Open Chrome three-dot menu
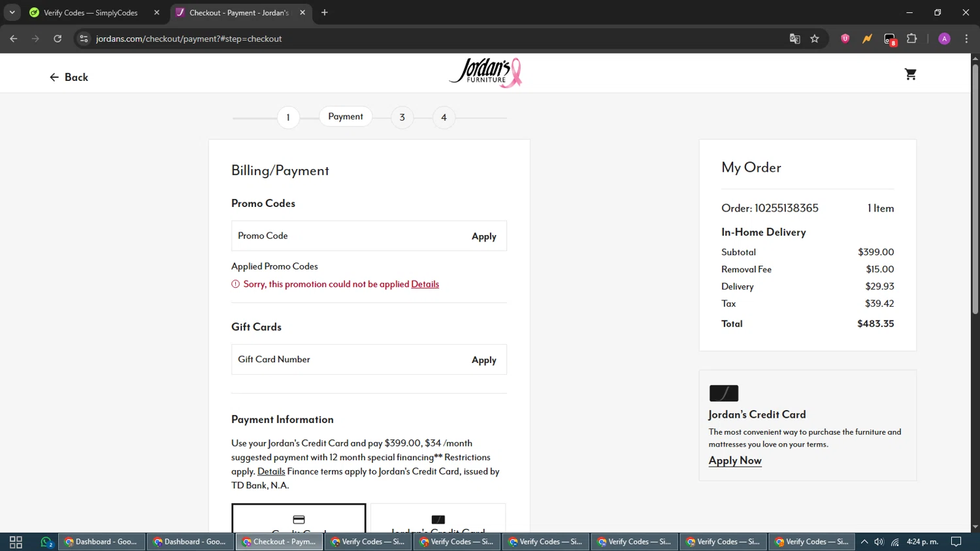The height and width of the screenshot is (551, 980). point(966,39)
